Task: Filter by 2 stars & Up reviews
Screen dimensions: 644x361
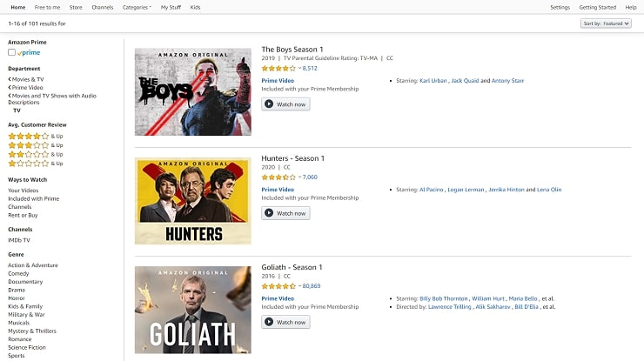Action: coord(36,155)
